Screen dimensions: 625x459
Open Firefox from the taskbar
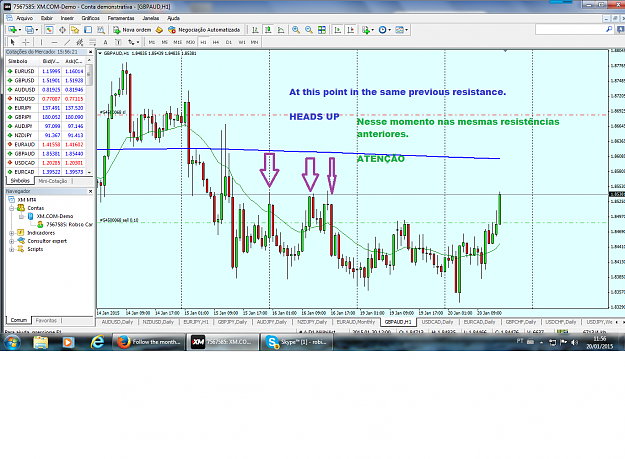[x=149, y=342]
